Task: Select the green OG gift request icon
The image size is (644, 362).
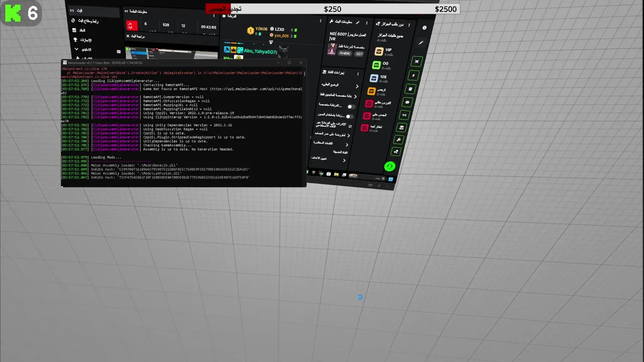Action: point(376,65)
